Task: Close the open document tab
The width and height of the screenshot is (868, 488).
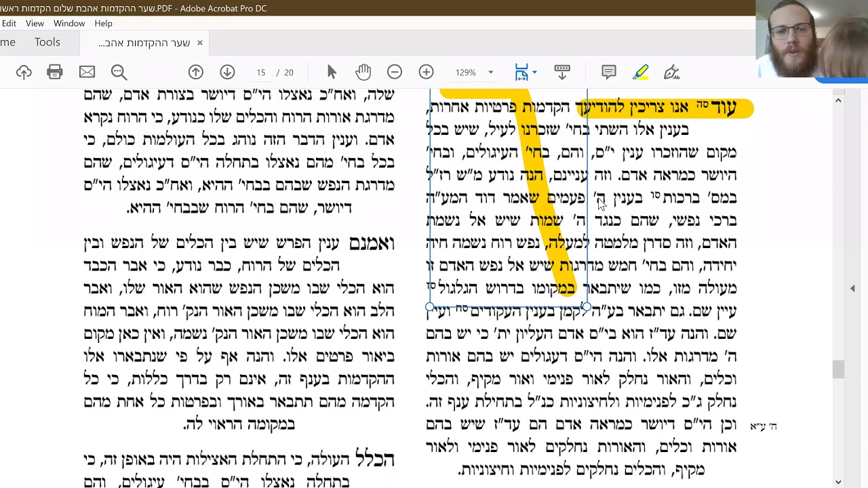Action: coord(199,43)
